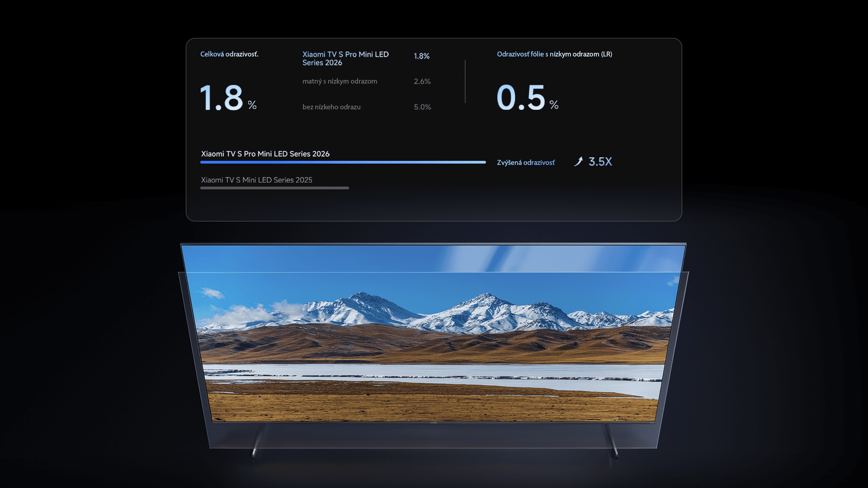Click the blue Xiaomi TV S Pro 2026 bar
The image size is (868, 488).
(x=343, y=162)
